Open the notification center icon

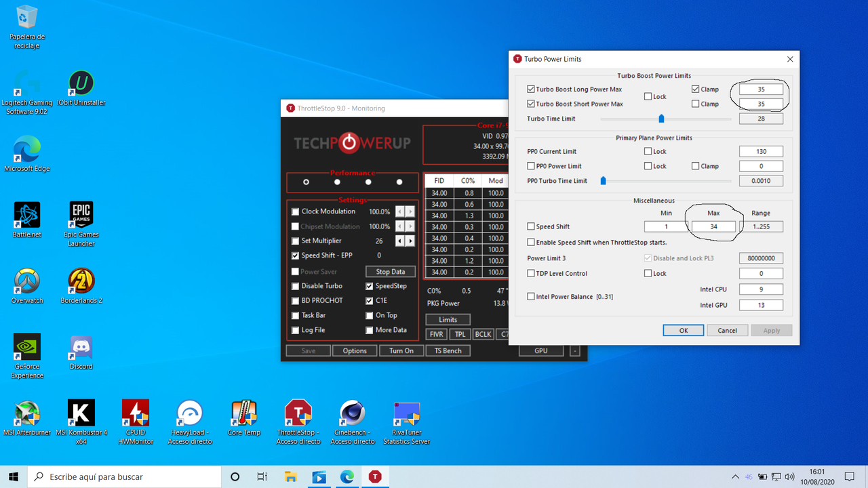click(x=849, y=476)
